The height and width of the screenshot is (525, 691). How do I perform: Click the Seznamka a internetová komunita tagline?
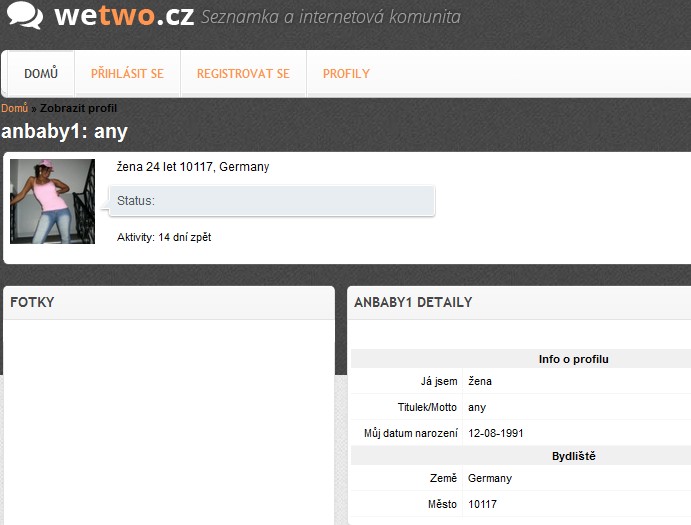[x=331, y=17]
